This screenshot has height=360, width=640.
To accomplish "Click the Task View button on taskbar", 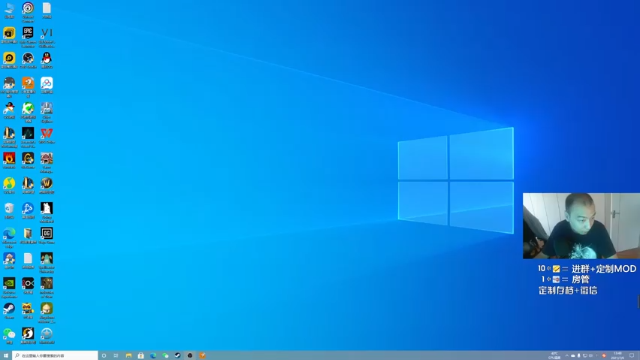I will [116, 356].
